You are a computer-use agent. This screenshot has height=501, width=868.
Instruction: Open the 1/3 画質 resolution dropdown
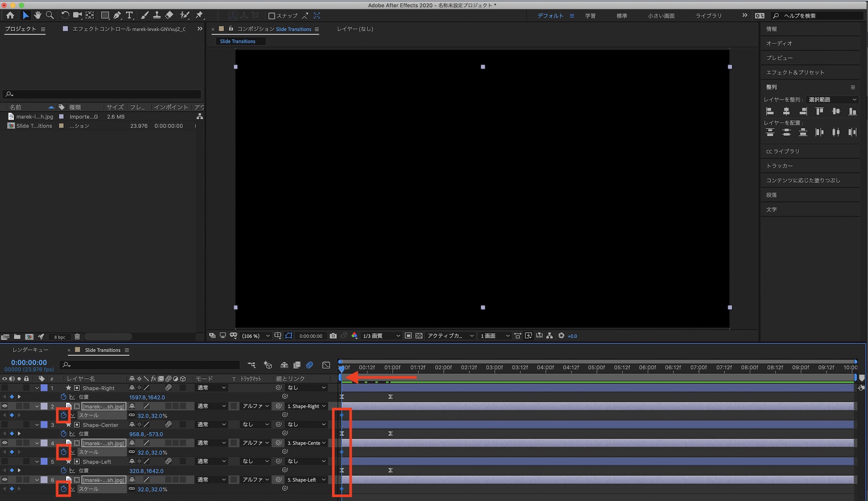pyautogui.click(x=381, y=336)
